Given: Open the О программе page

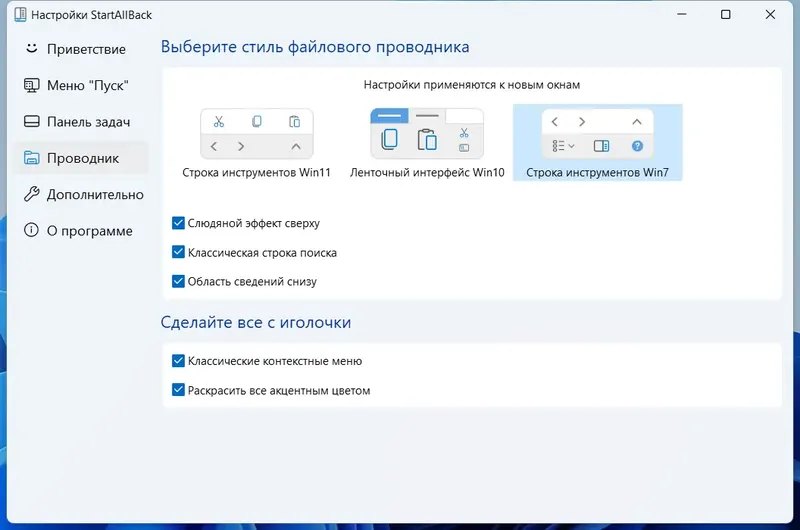Looking at the screenshot, I should click(82, 231).
